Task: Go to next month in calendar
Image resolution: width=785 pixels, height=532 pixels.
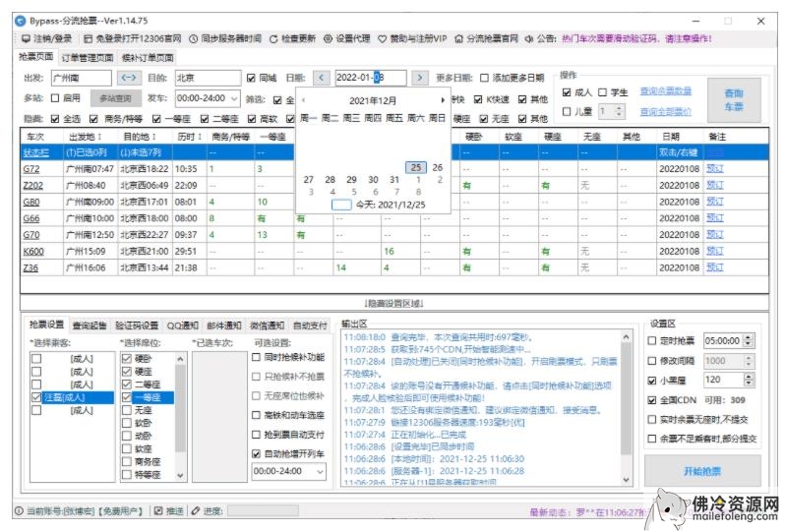Action: coord(444,99)
